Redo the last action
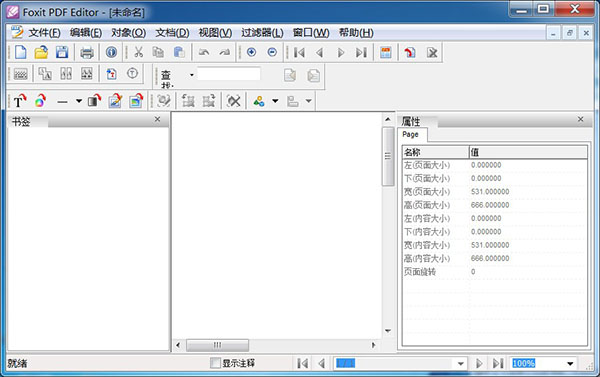The image size is (600, 377). pos(225,52)
